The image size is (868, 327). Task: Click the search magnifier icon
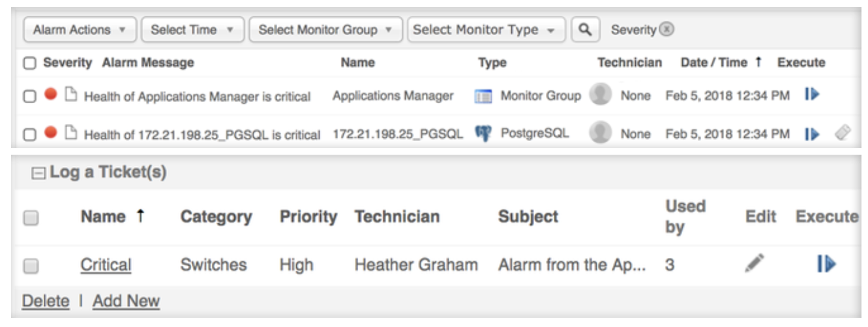click(586, 29)
